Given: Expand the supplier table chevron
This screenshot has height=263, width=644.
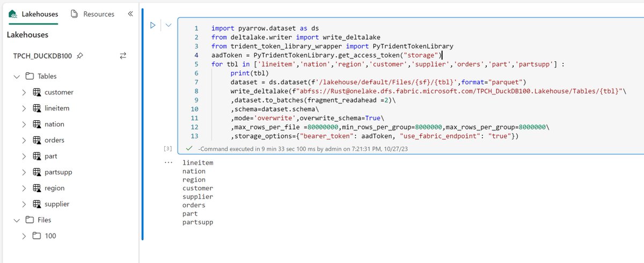Looking at the screenshot, I should [x=24, y=204].
